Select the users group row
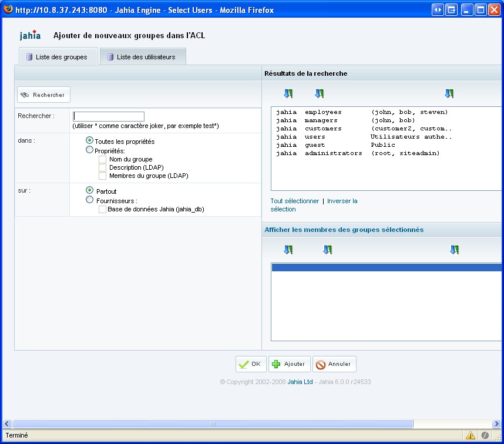The height and width of the screenshot is (444, 504). [x=387, y=137]
